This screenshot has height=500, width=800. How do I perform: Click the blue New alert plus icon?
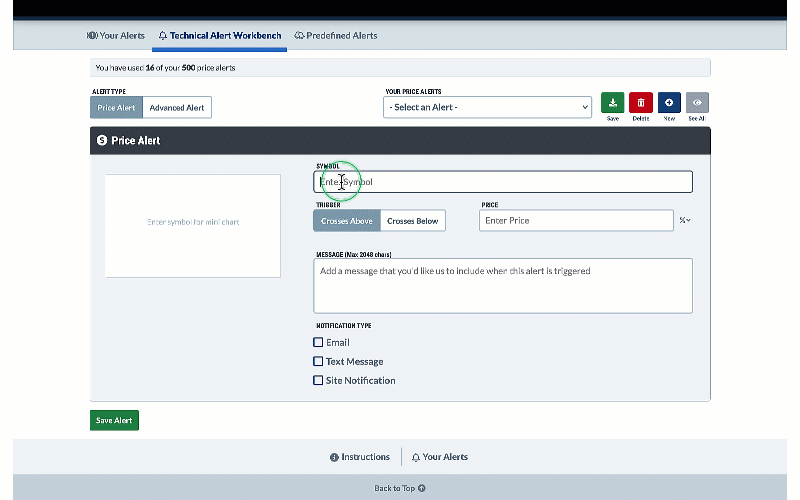pos(669,103)
